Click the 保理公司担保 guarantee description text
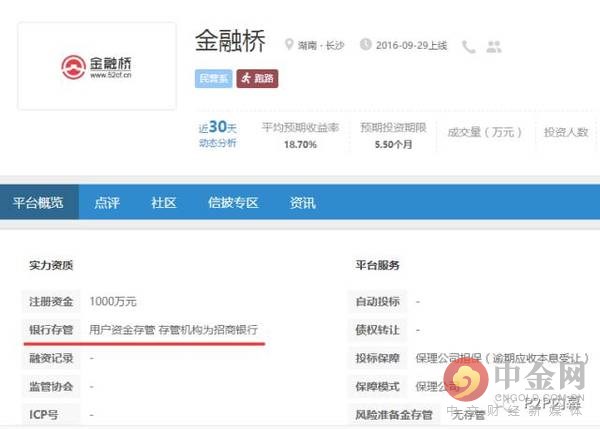The width and height of the screenshot is (600, 429). coord(502,358)
